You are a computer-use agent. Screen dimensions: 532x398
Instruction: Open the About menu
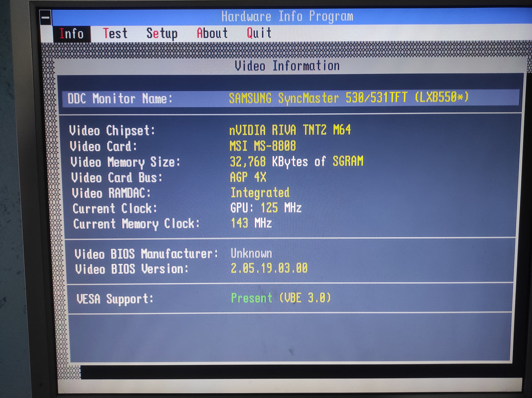click(x=212, y=33)
